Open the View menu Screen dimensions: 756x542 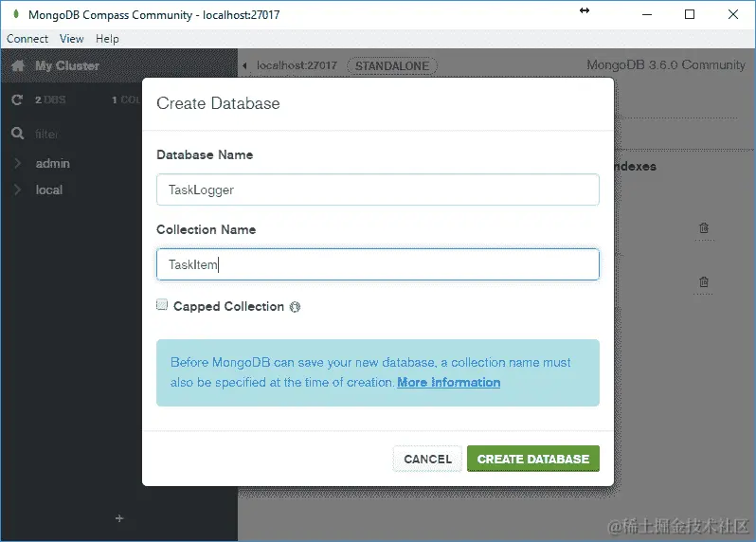(x=71, y=39)
